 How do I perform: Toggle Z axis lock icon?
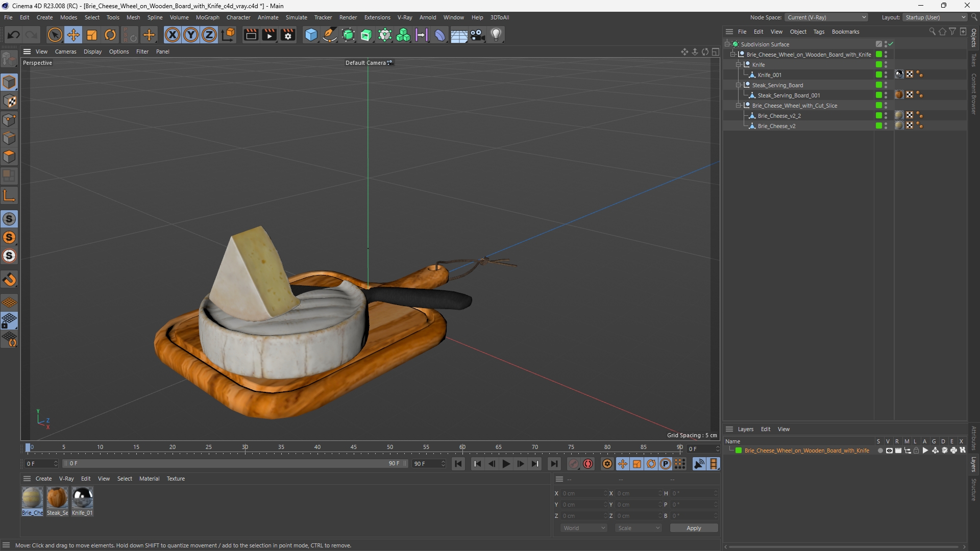[209, 35]
